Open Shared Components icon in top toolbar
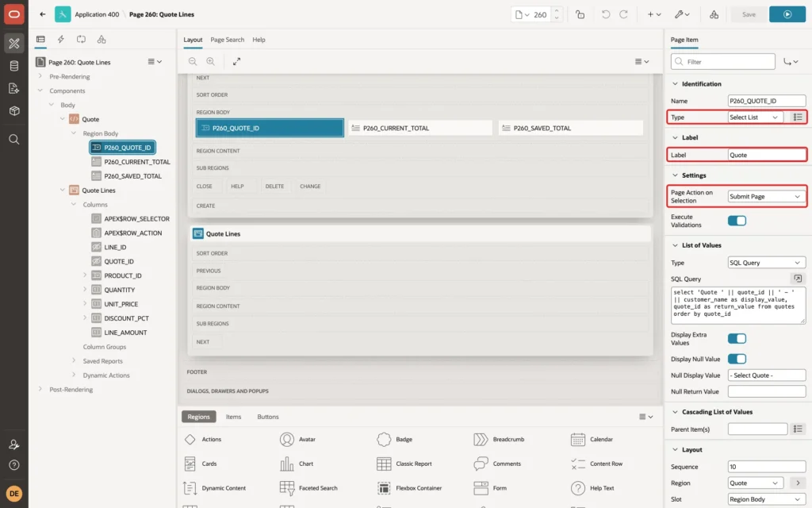Screen dimensions: 812x508 tap(714, 14)
